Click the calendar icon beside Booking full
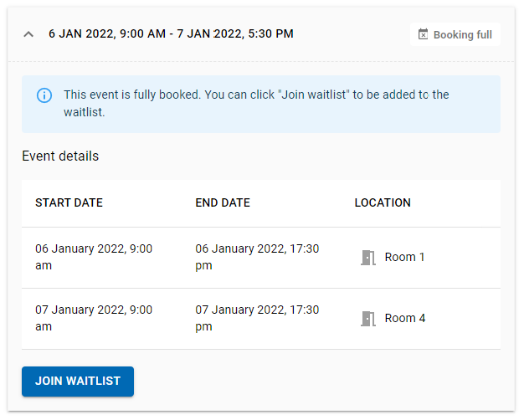Viewport: 524px width, 420px height. point(424,35)
